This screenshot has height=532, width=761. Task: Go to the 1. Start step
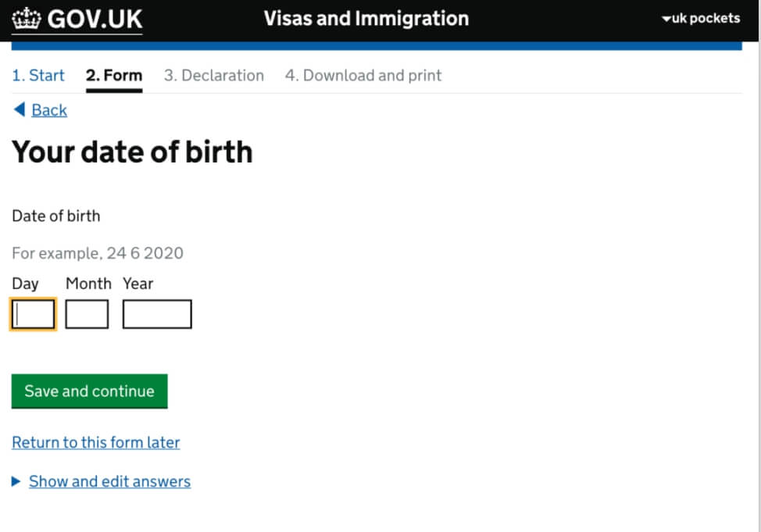point(38,75)
